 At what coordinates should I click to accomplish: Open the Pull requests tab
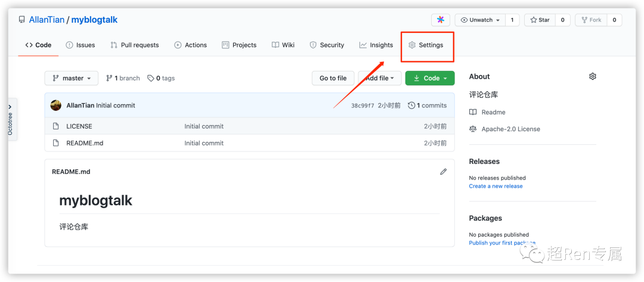point(135,45)
